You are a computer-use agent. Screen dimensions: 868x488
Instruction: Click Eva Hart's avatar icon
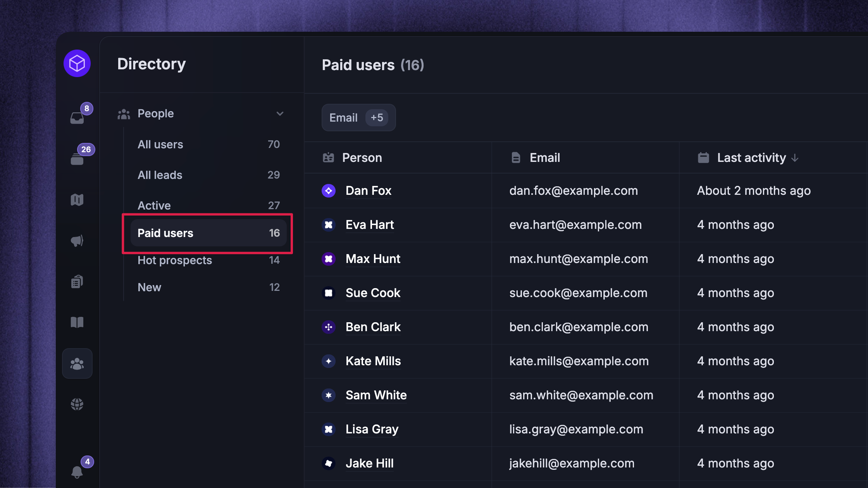coord(329,225)
